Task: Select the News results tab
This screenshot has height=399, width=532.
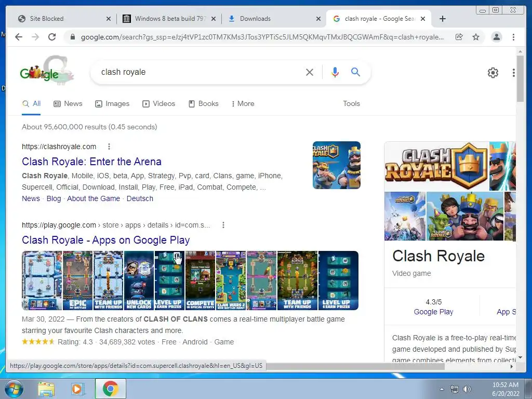Action: point(68,103)
